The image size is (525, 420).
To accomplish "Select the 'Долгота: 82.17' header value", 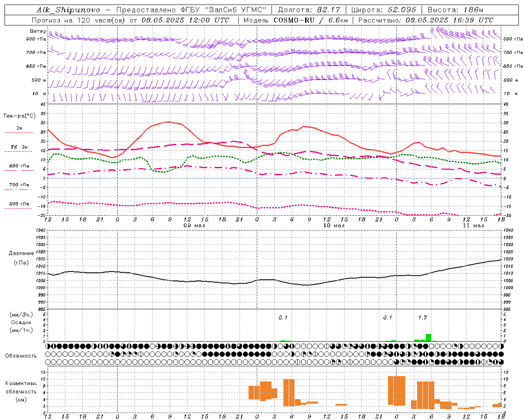I will [x=309, y=10].
